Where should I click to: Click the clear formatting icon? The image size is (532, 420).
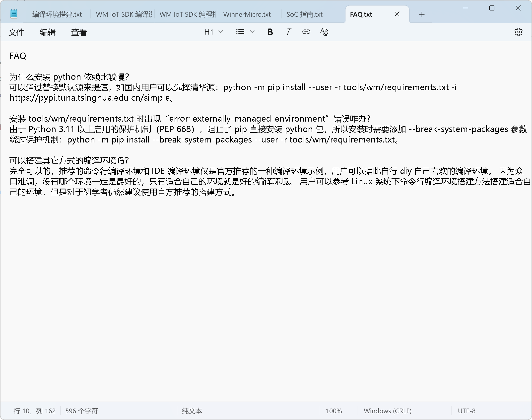click(324, 32)
